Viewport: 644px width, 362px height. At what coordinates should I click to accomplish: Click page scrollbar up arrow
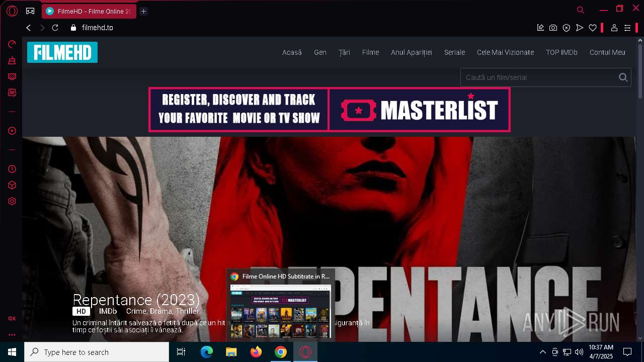[640, 40]
